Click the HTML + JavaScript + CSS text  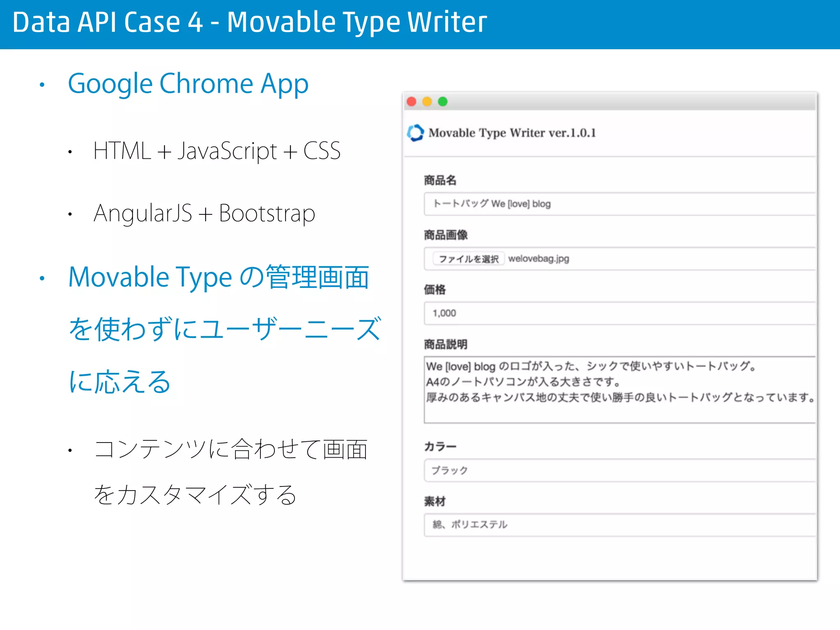[217, 151]
